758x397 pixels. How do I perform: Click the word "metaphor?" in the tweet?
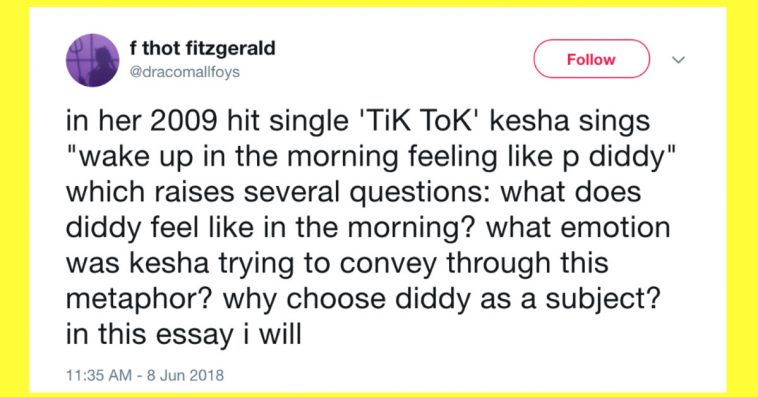(138, 300)
